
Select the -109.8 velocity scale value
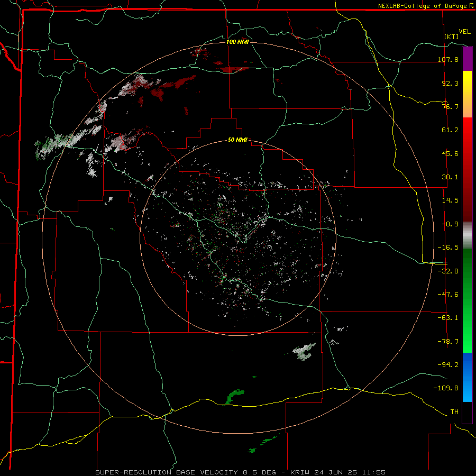click(446, 388)
